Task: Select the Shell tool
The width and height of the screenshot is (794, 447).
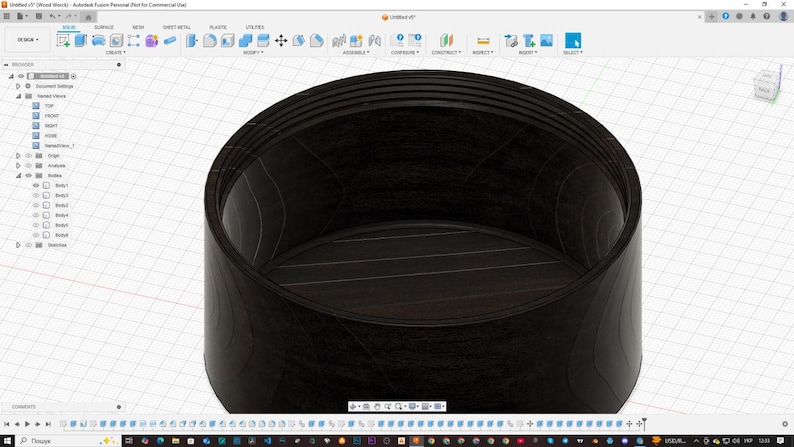Action: (227, 40)
